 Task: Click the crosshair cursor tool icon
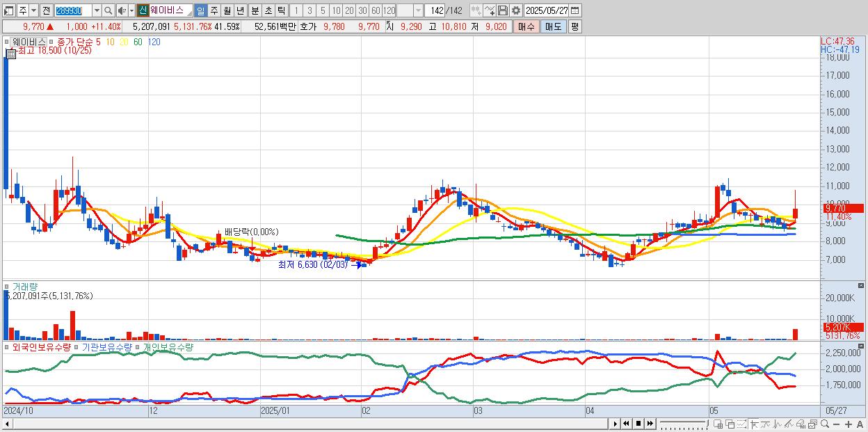click(x=754, y=424)
